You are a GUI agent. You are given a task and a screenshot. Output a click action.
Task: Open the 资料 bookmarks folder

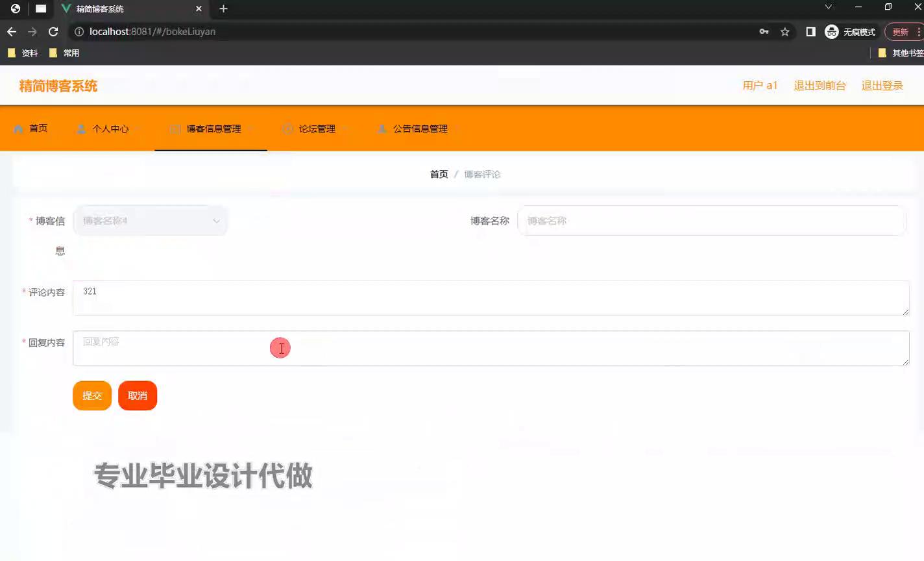[23, 53]
